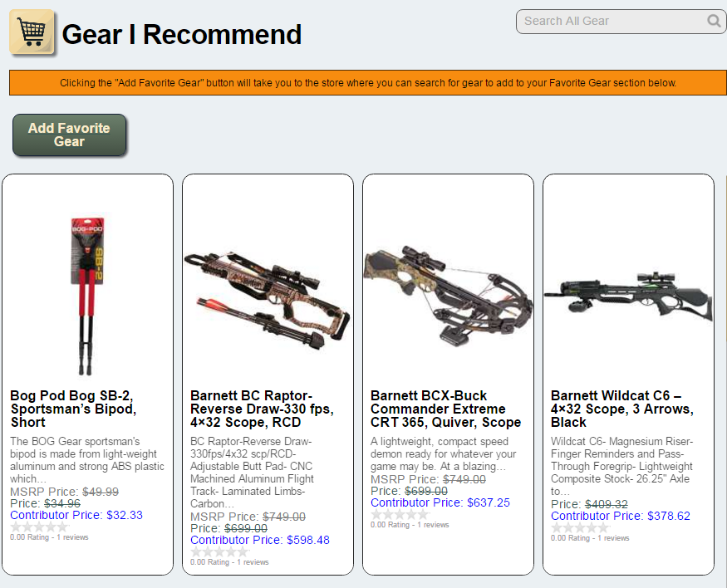
Task: Select Contributor Price $32.33 link
Action: click(76, 515)
